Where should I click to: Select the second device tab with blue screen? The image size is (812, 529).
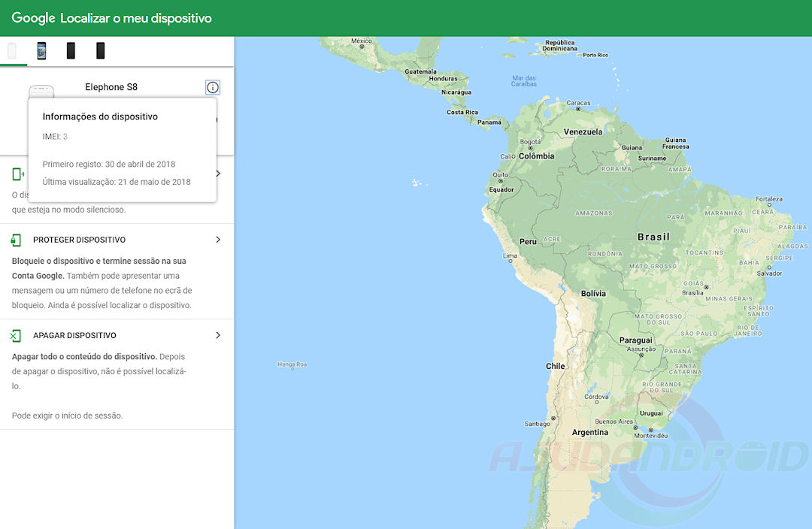pyautogui.click(x=41, y=51)
